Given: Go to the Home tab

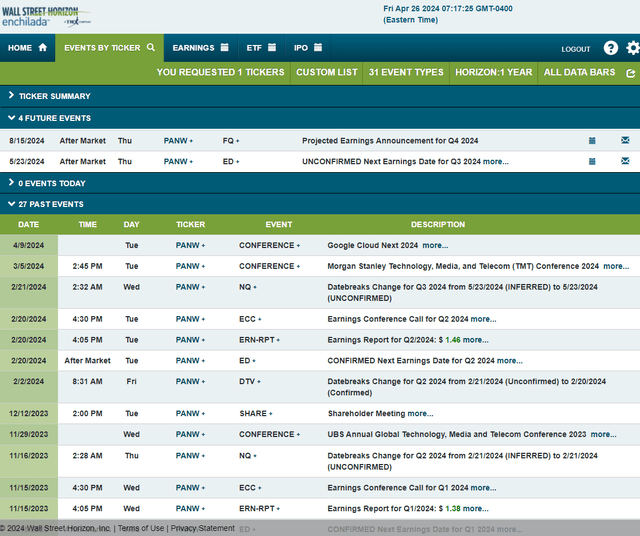Looking at the screenshot, I should 27,48.
